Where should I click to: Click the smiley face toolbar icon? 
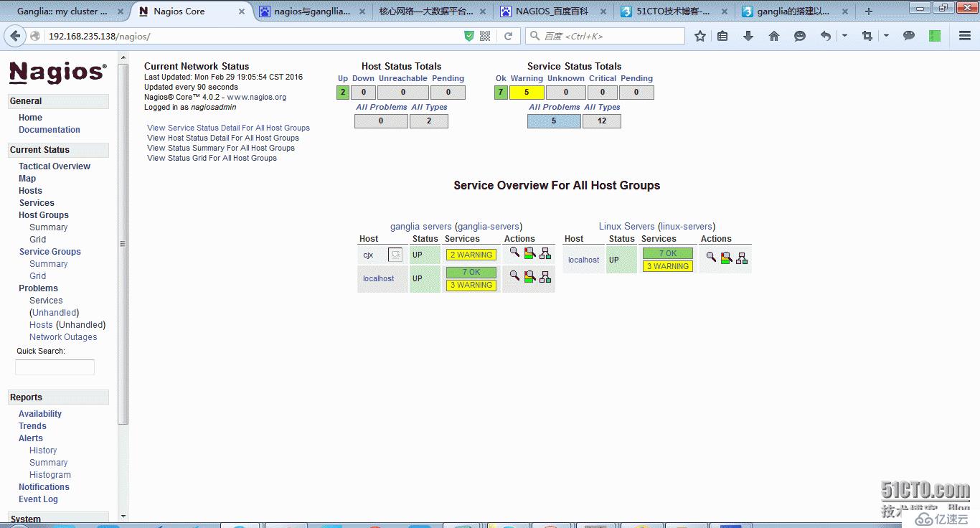(x=800, y=36)
